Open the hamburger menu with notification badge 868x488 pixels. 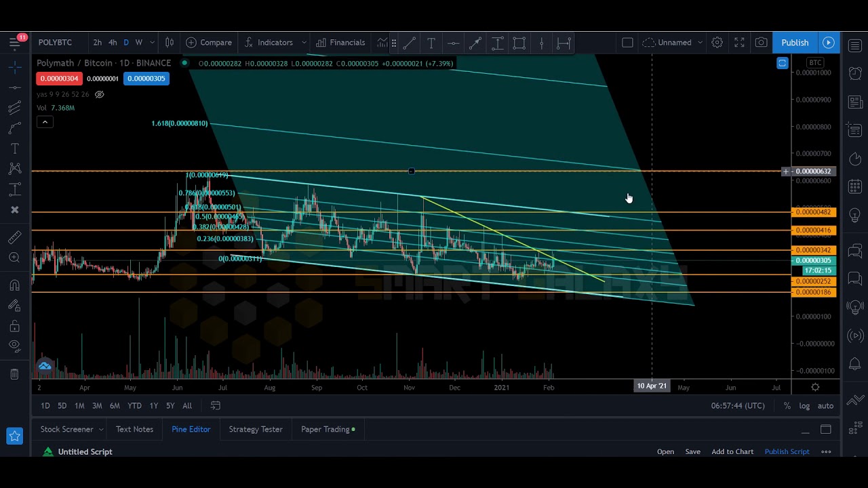coord(15,42)
